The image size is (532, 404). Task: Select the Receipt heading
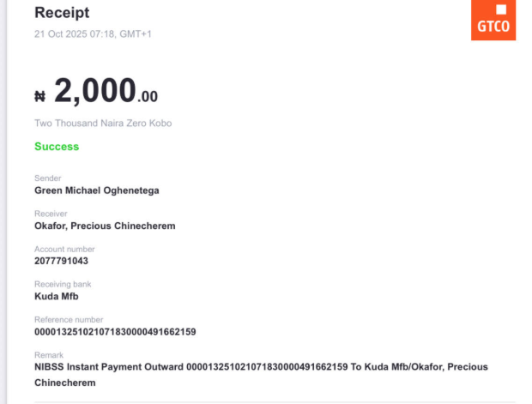[x=61, y=13]
